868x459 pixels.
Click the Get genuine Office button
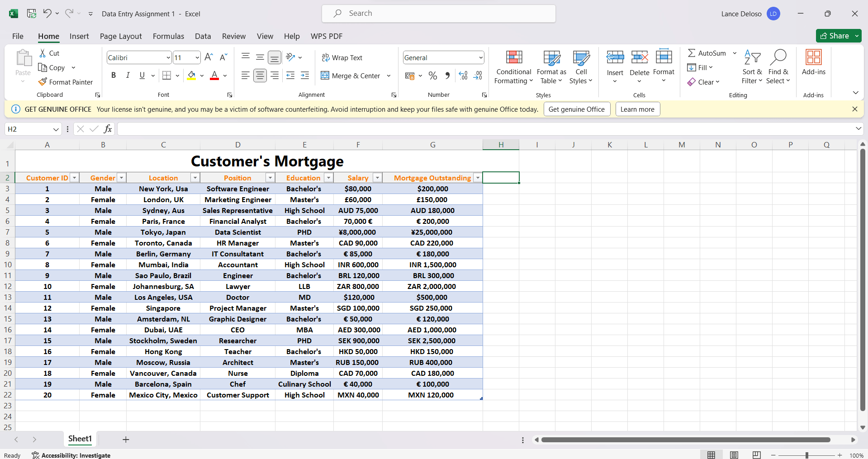coord(577,109)
